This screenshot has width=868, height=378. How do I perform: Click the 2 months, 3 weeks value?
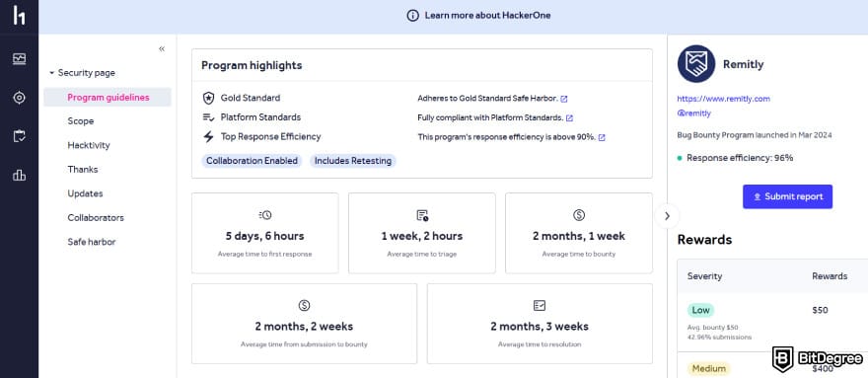coord(540,327)
